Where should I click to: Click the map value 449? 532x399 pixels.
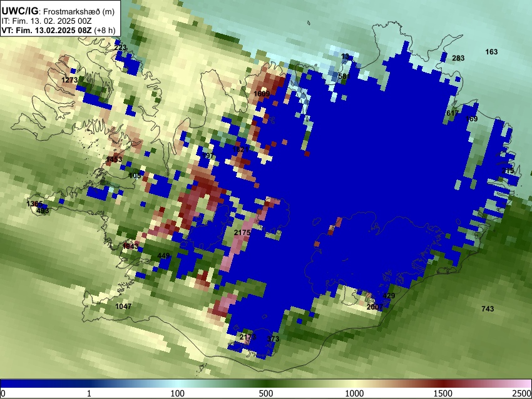point(163,256)
